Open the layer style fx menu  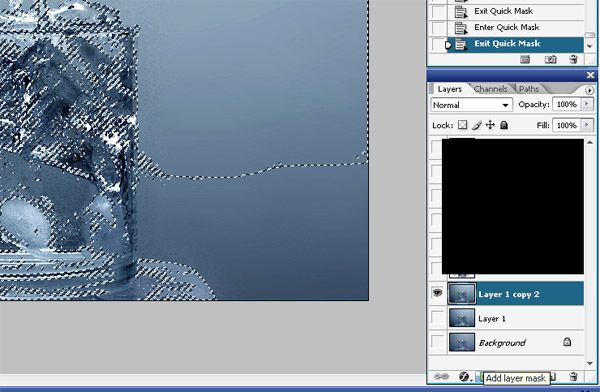coord(465,377)
